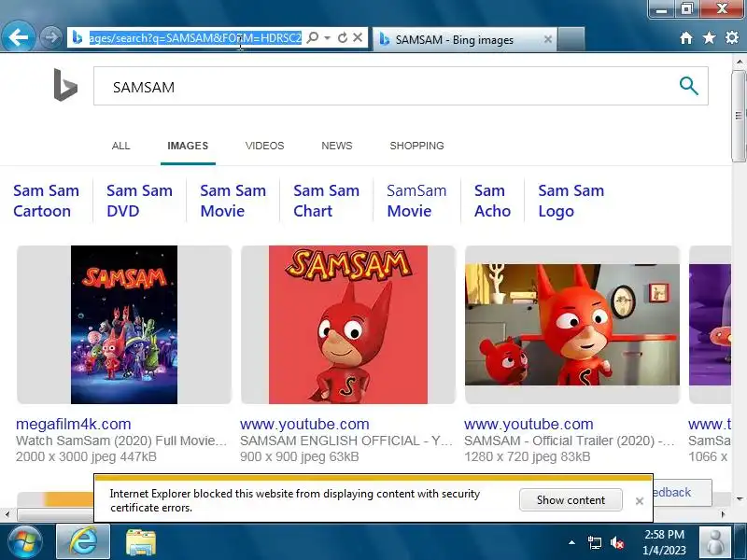Open the NEWS tab
Screen dimensions: 747x560
click(x=337, y=146)
